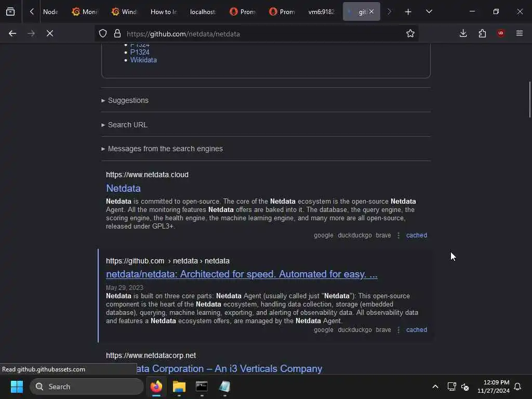
Task: Open Firefox from the taskbar
Action: [156, 387]
